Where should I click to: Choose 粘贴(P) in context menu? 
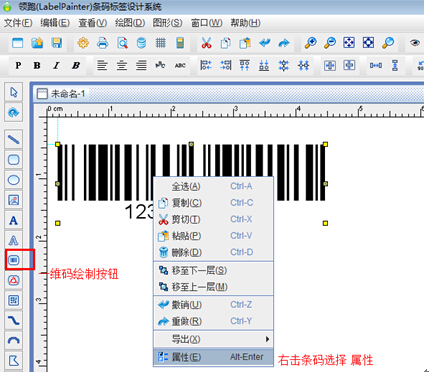[213, 236]
